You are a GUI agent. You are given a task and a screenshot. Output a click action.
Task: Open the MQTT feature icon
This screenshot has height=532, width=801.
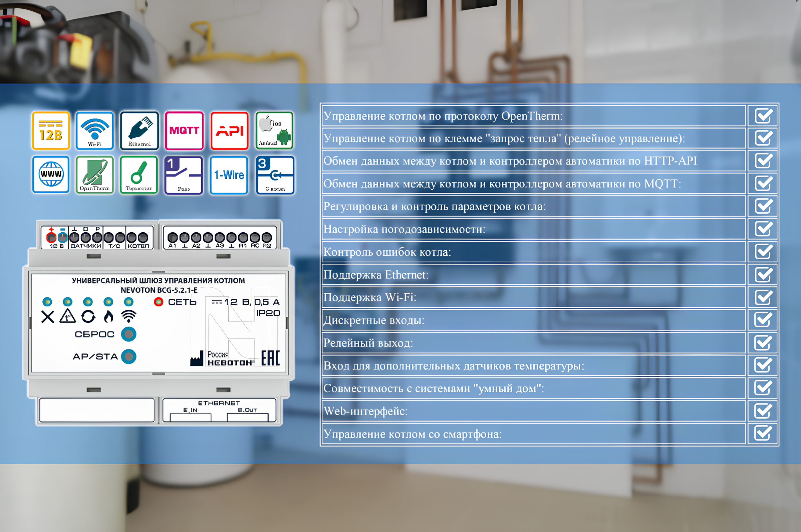pyautogui.click(x=184, y=130)
